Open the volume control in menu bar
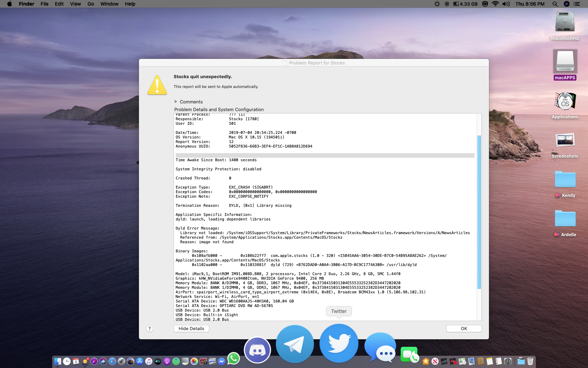 (x=506, y=4)
